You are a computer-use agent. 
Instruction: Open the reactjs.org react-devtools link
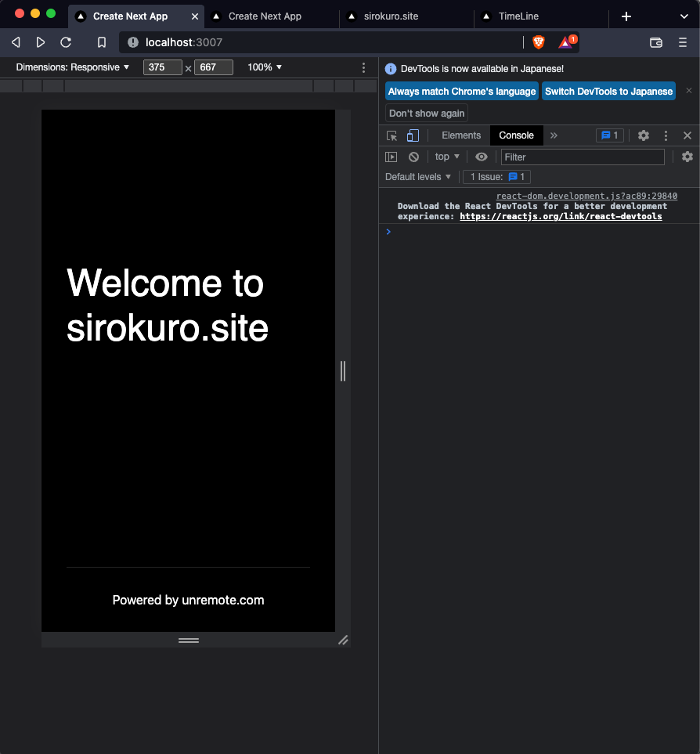[561, 216]
